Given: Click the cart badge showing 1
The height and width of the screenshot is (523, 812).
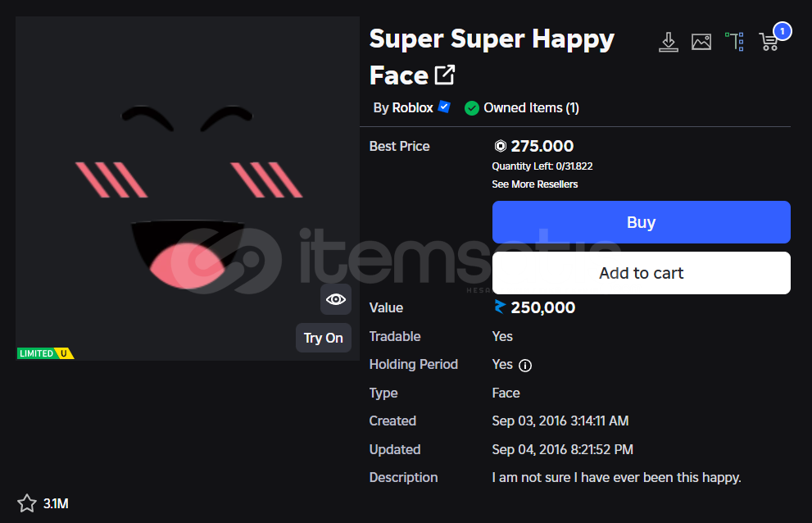Looking at the screenshot, I should (x=782, y=31).
